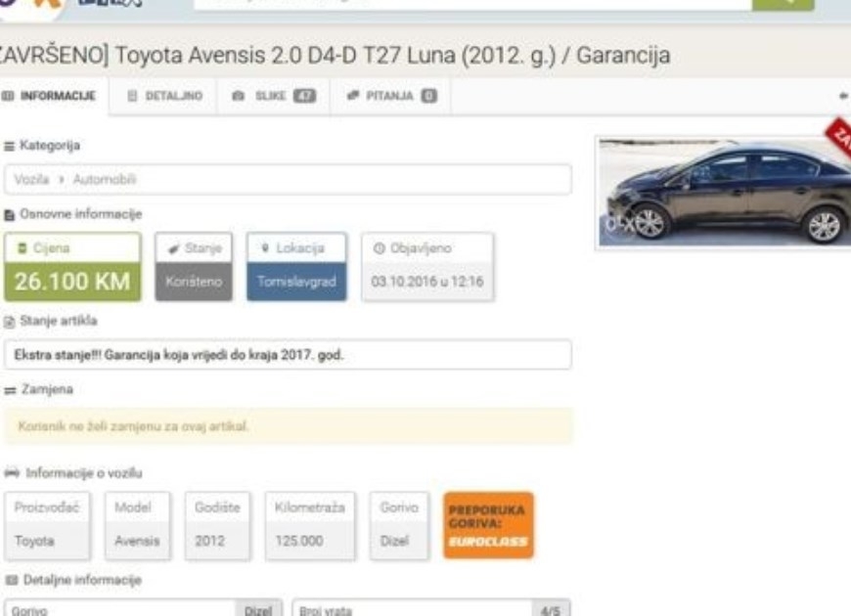
Task: Click the Toyota manufacturer box
Action: click(x=47, y=525)
